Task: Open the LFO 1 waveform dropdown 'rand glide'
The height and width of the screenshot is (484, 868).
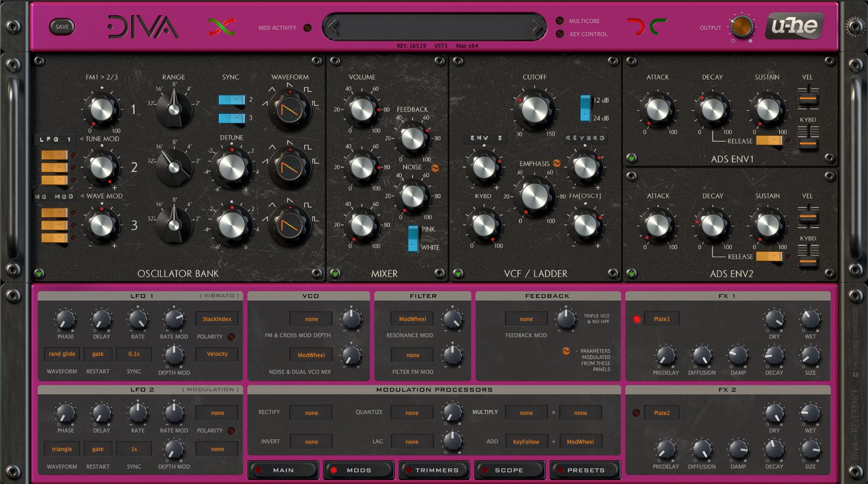Action: (62, 354)
